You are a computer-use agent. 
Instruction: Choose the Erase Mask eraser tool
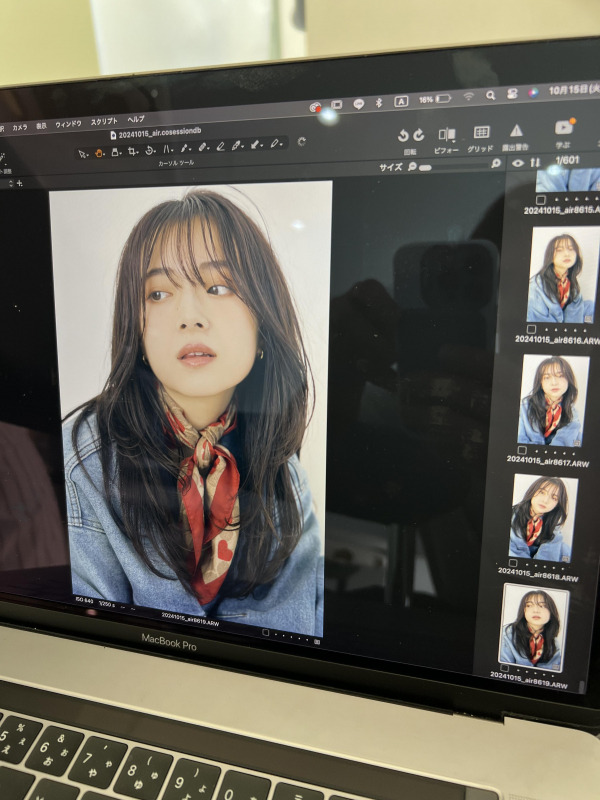tap(220, 147)
